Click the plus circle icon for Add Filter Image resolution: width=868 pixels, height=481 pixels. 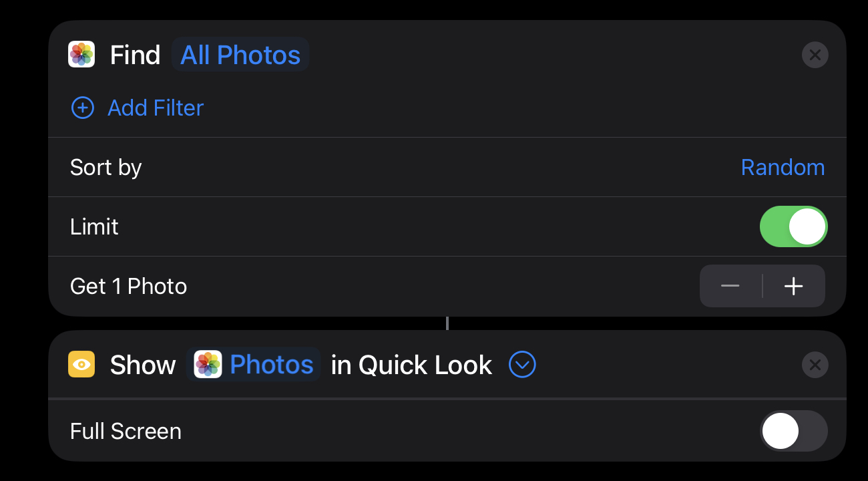83,108
